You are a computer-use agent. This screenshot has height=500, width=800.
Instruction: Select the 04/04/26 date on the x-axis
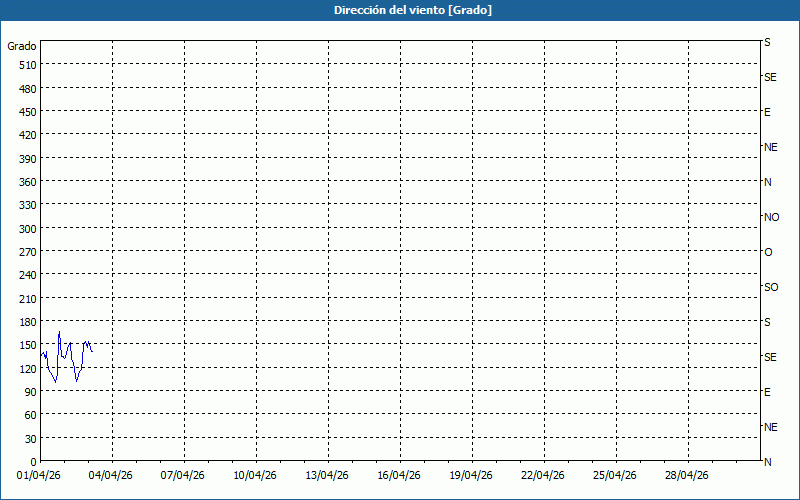(x=112, y=476)
